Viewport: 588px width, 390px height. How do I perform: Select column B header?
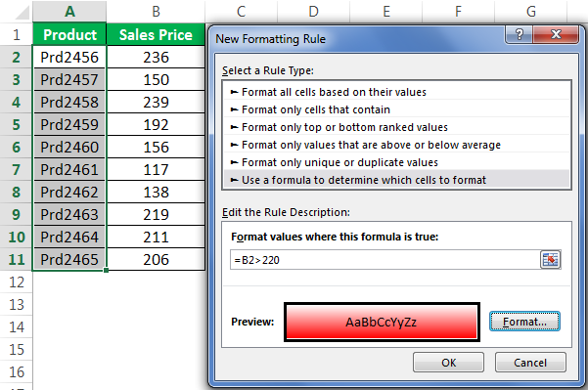(x=156, y=11)
